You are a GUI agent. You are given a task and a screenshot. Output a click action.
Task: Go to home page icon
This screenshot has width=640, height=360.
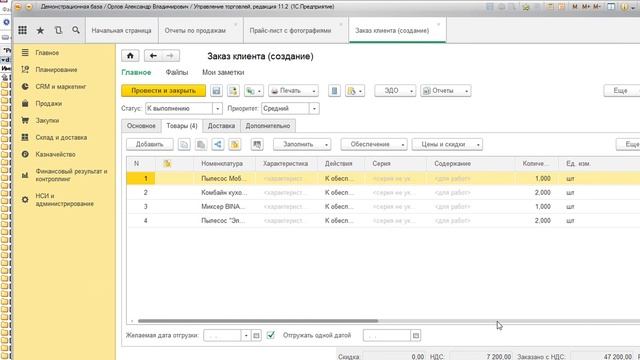coord(130,56)
